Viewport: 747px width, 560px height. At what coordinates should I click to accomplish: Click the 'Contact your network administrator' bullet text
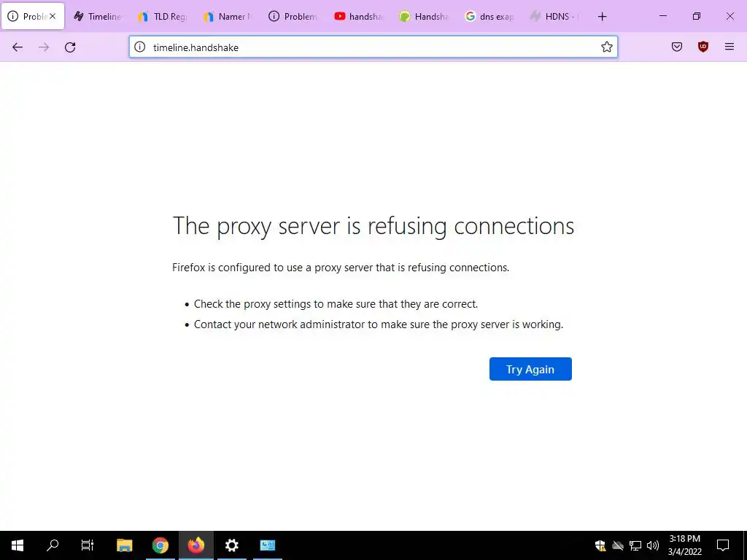[379, 324]
